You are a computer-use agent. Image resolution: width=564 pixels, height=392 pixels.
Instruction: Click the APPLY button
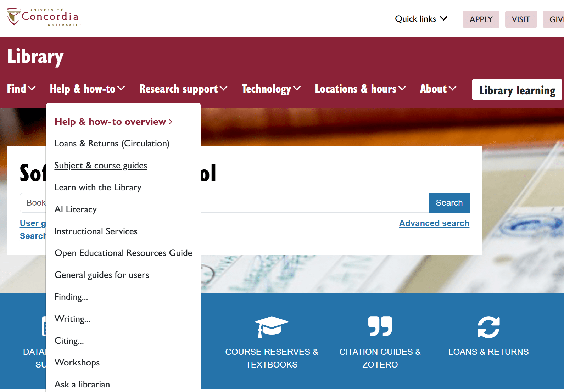point(481,19)
